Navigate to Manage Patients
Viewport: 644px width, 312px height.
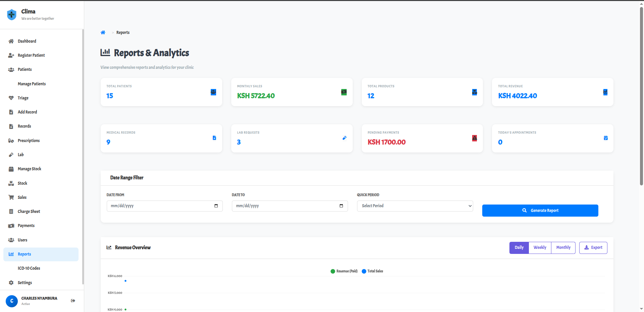pos(32,84)
